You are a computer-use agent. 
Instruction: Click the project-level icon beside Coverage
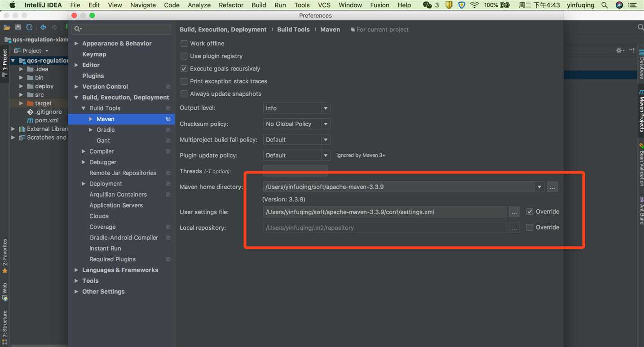coord(168,227)
